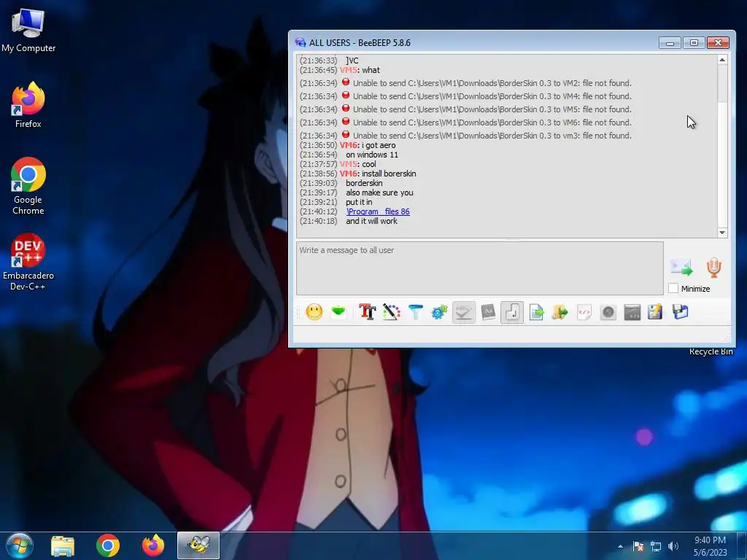The height and width of the screenshot is (560, 747).
Task: Open the \Program_files 86 link
Action: pyautogui.click(x=378, y=211)
